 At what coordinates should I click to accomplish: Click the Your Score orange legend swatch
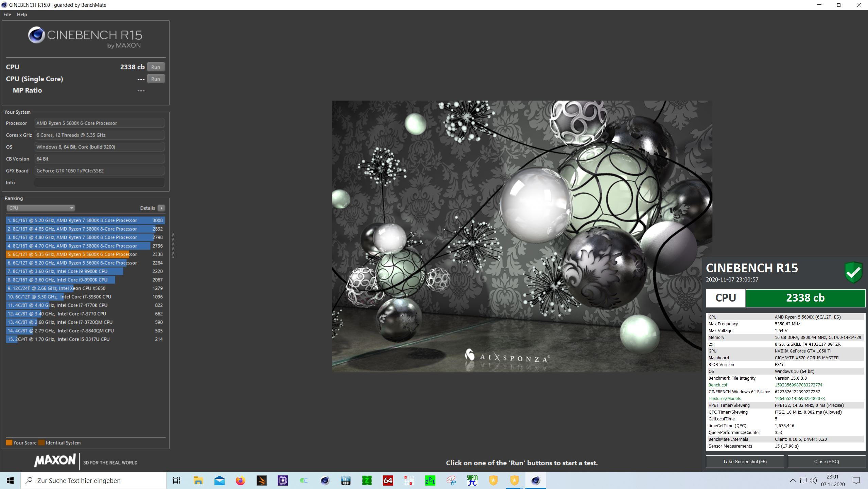click(9, 442)
